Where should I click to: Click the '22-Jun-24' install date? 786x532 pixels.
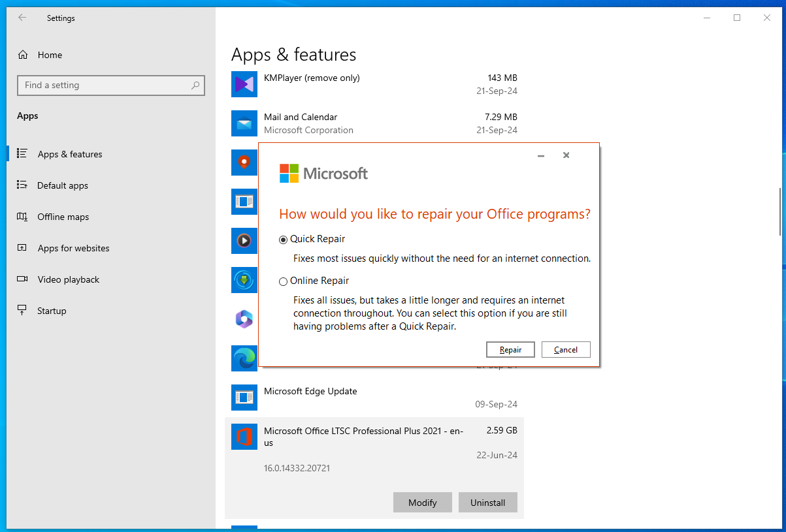[x=497, y=455]
